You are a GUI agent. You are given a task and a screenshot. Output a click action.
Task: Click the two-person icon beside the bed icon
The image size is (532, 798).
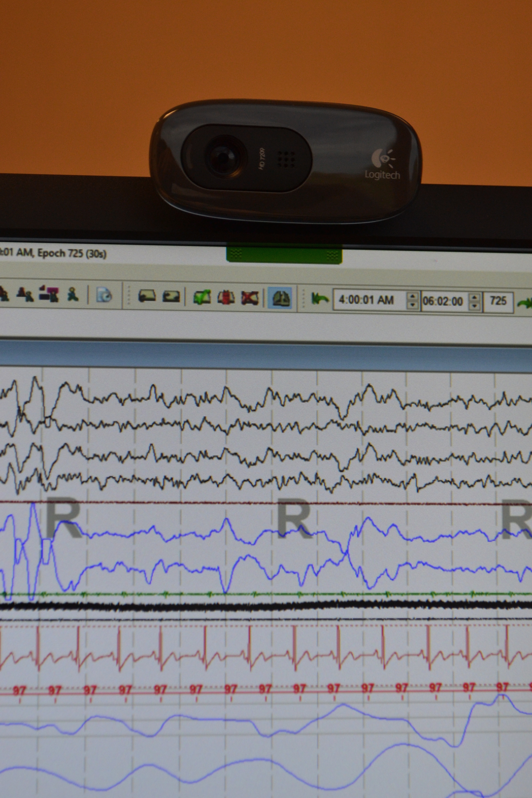[25, 295]
